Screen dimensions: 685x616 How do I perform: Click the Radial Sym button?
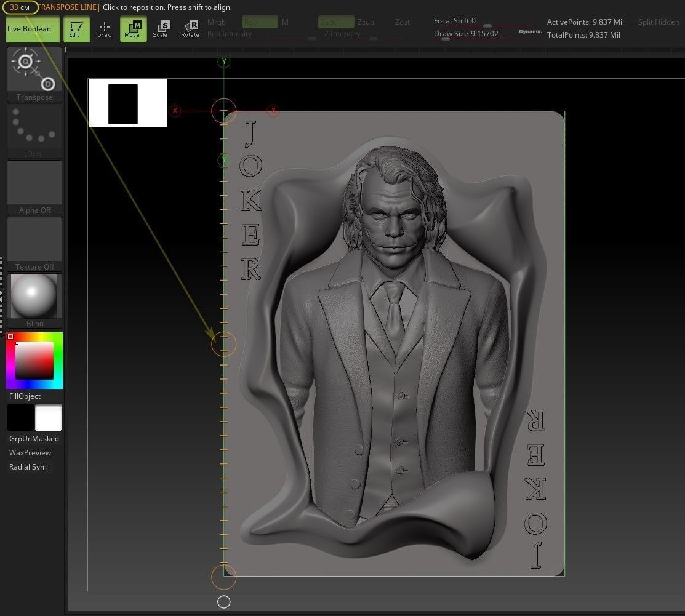(28, 467)
